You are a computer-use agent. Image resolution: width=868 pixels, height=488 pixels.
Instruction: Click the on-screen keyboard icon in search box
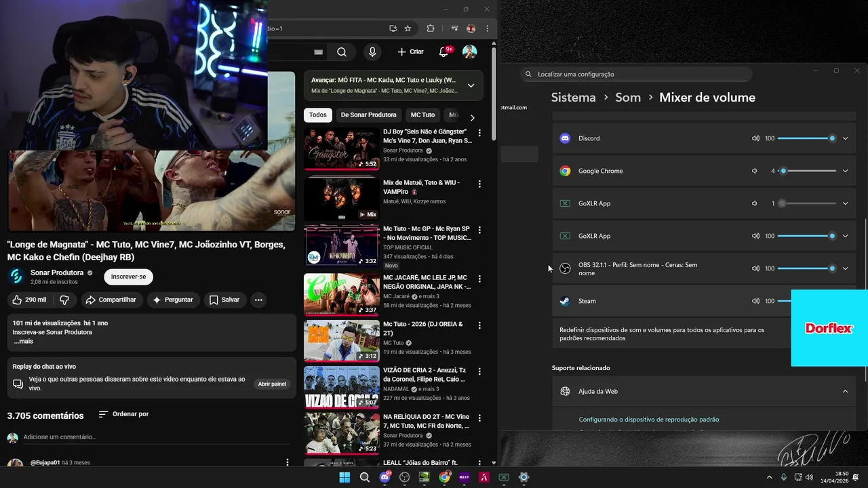tap(319, 52)
